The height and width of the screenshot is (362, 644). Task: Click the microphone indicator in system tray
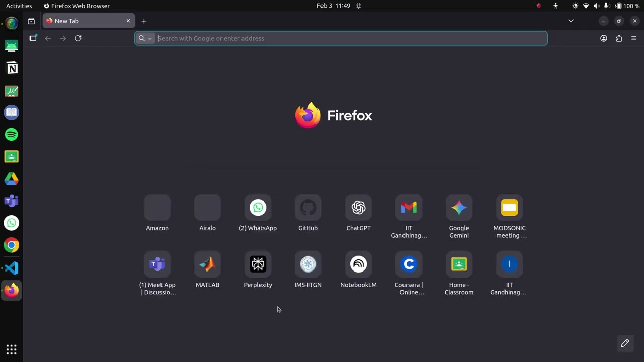point(607,6)
